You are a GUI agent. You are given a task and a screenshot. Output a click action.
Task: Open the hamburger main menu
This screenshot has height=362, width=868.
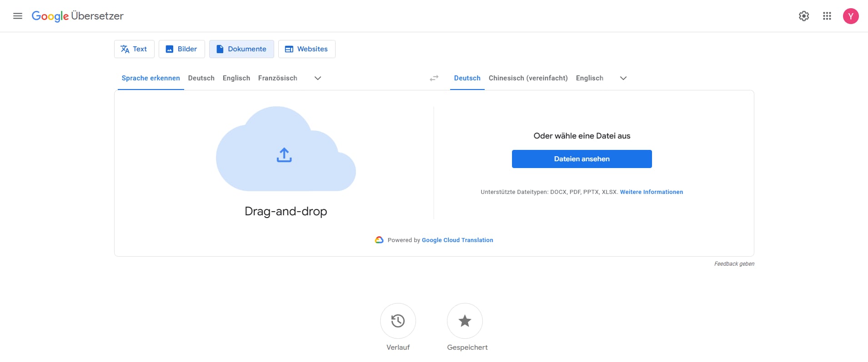pos(18,16)
